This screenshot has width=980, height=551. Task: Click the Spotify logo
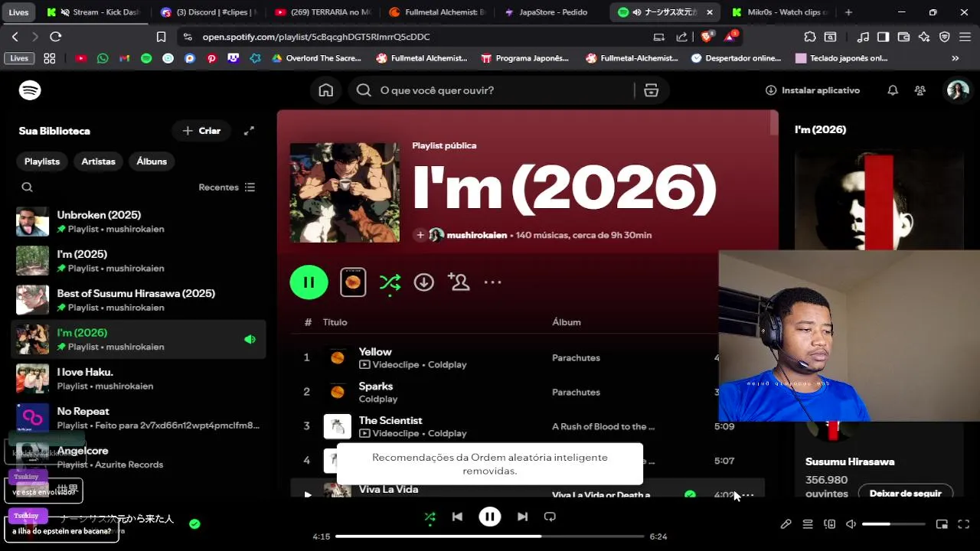pos(30,90)
